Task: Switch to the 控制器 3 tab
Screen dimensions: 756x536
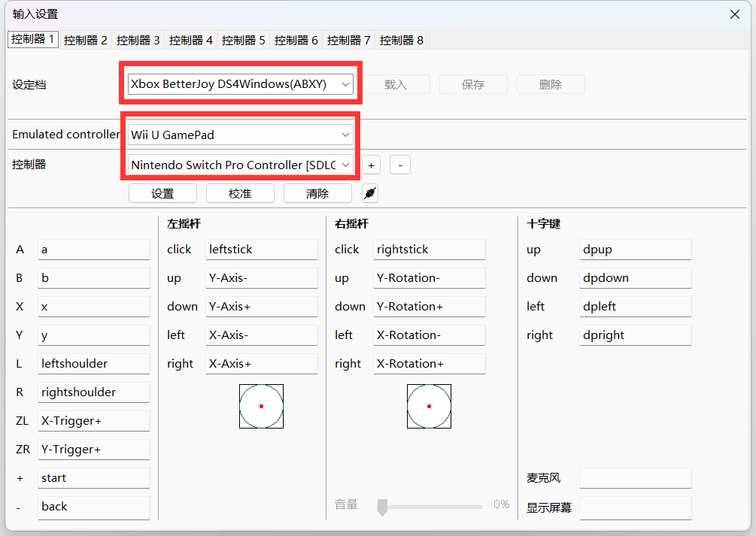Action: pyautogui.click(x=138, y=40)
